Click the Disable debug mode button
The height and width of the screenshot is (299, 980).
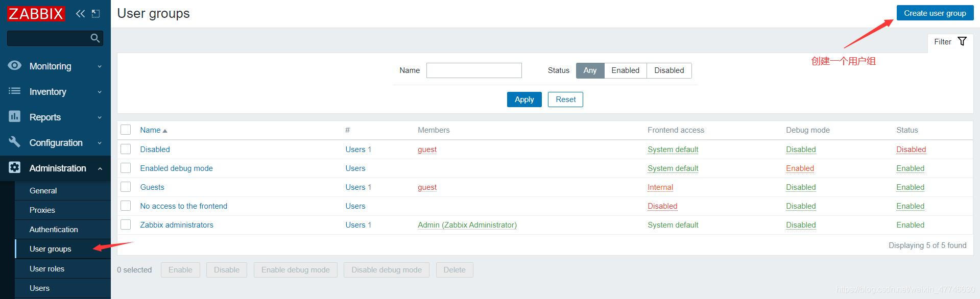387,270
